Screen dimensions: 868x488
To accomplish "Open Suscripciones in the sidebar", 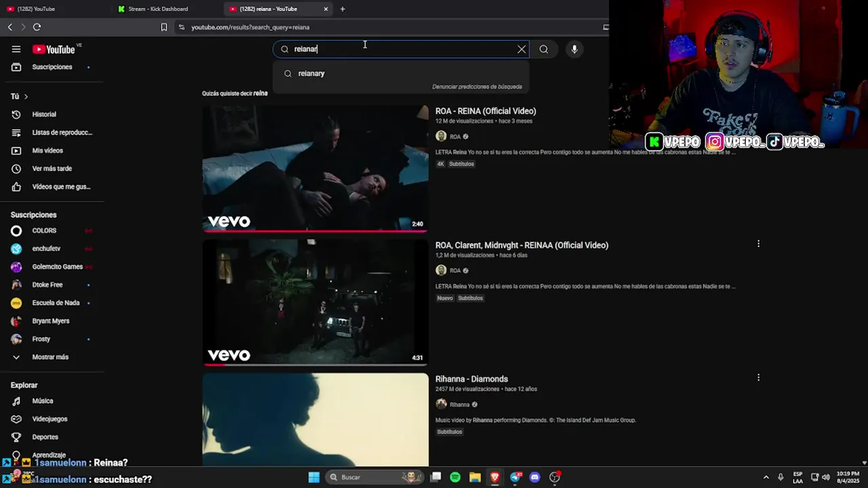I will 52,67.
